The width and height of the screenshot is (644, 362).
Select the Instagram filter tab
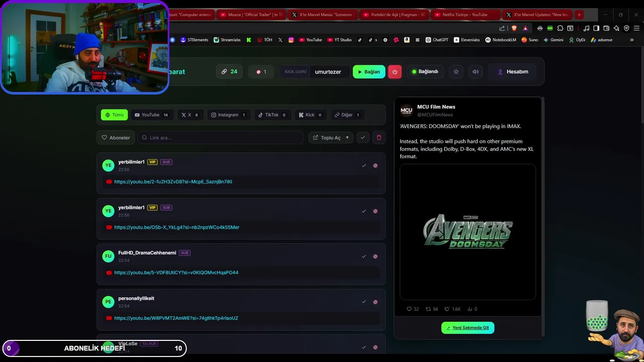[228, 115]
